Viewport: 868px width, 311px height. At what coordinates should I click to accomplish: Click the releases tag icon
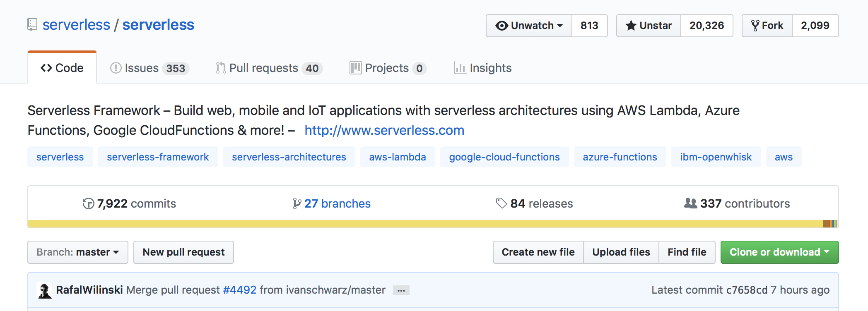click(x=501, y=203)
